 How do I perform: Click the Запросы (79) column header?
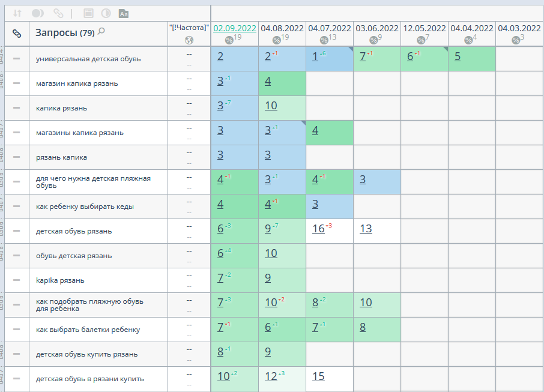(x=65, y=33)
